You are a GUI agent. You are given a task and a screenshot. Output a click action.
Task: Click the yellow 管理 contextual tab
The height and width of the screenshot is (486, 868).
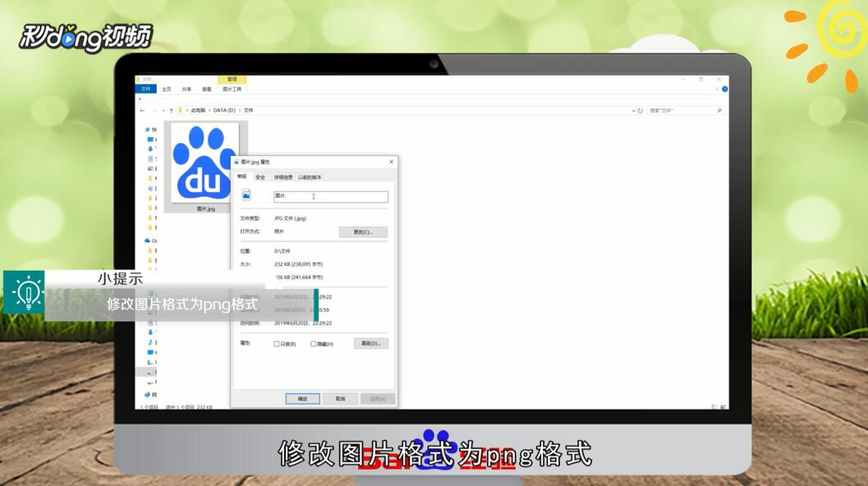click(232, 79)
